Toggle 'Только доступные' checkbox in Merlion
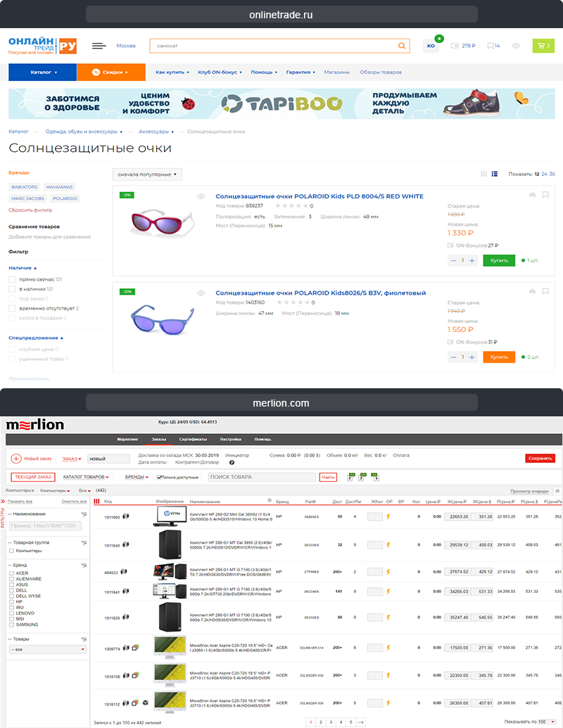 tap(159, 478)
